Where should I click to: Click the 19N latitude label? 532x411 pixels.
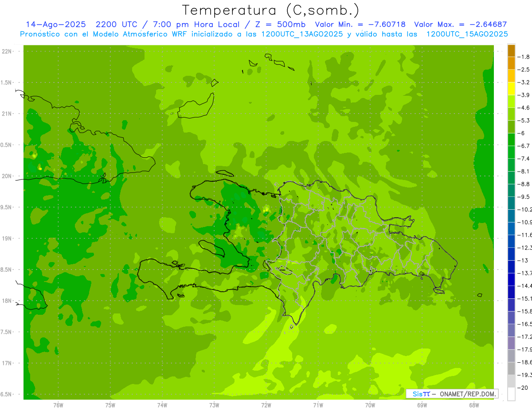(x=7, y=239)
